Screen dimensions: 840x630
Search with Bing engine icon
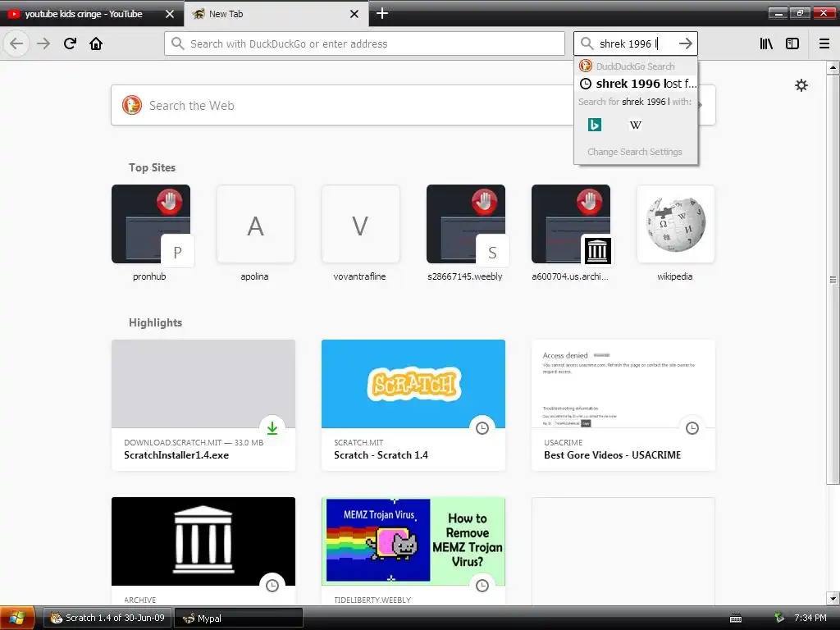click(x=595, y=125)
